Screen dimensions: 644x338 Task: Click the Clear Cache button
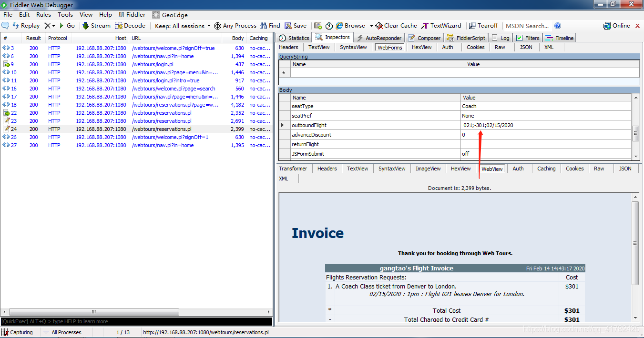pos(396,26)
